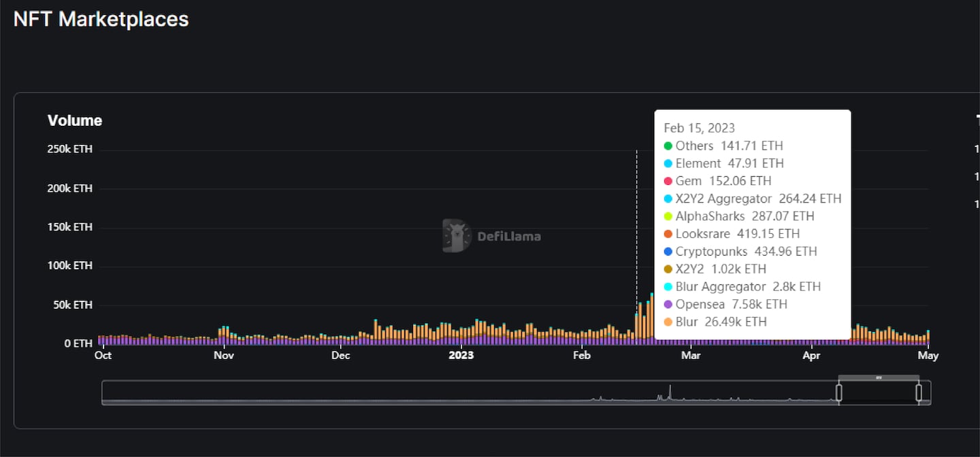Screen dimensions: 980x457
Task: Click the purple Opensea legend dot
Action: click(668, 305)
